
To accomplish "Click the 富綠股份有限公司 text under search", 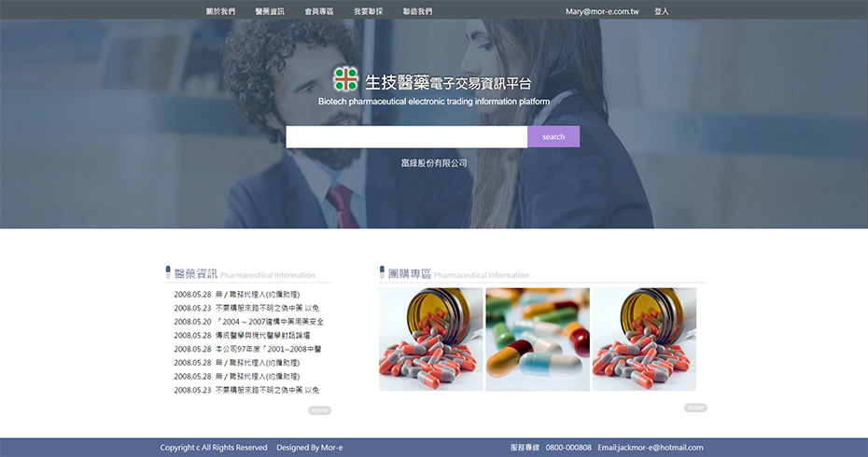I will tap(434, 163).
